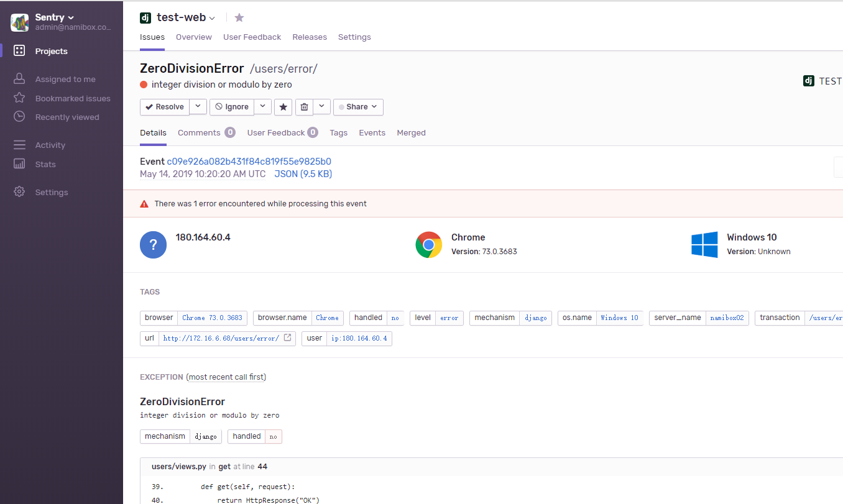Open the Share dropdown

358,107
